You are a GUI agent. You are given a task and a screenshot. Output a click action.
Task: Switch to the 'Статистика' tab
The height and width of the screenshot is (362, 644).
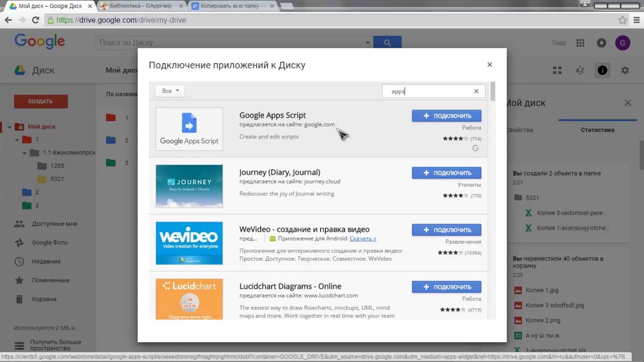click(x=597, y=130)
